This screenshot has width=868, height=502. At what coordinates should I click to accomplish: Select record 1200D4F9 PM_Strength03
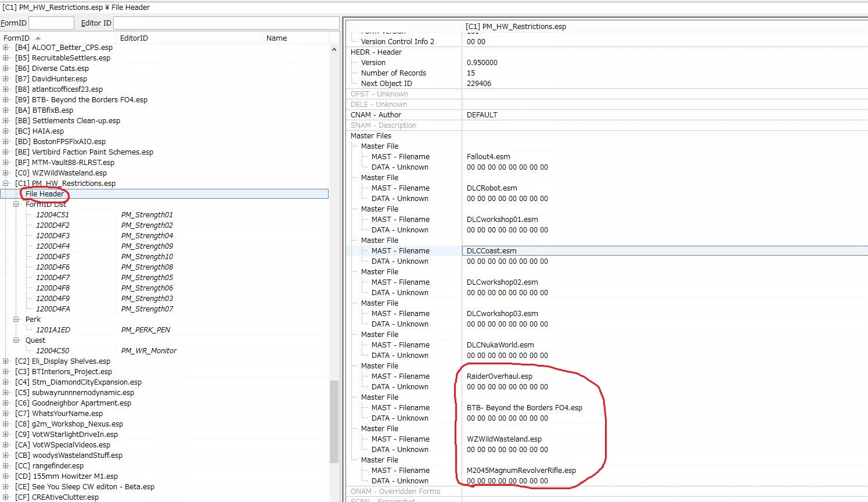(x=164, y=299)
